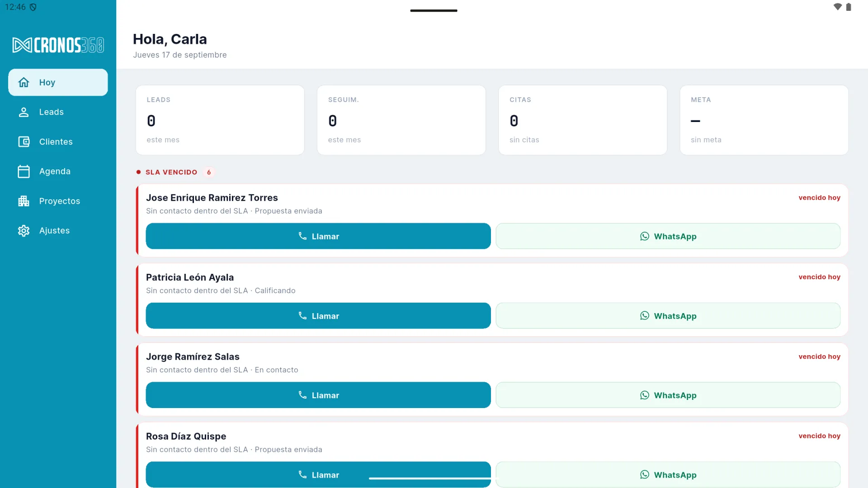Click 'vencido hoy' label on Jorge Ramírez Salas
This screenshot has width=868, height=488.
819,357
